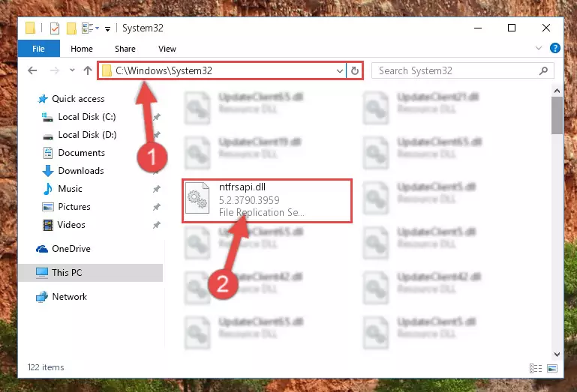Click the New folder quick access icon
The image size is (577, 392).
71,28
